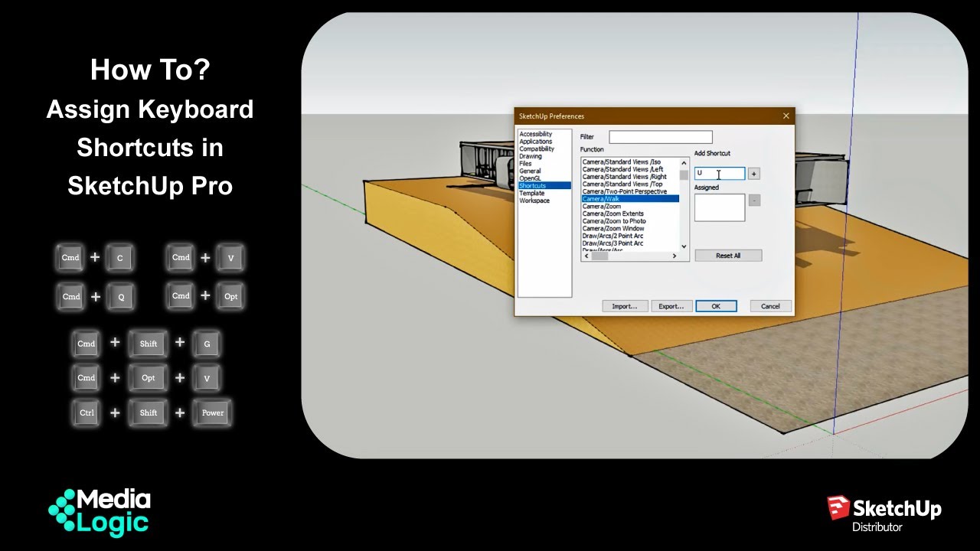
Task: Select Camera/Two-Point Perspective function
Action: [x=625, y=191]
